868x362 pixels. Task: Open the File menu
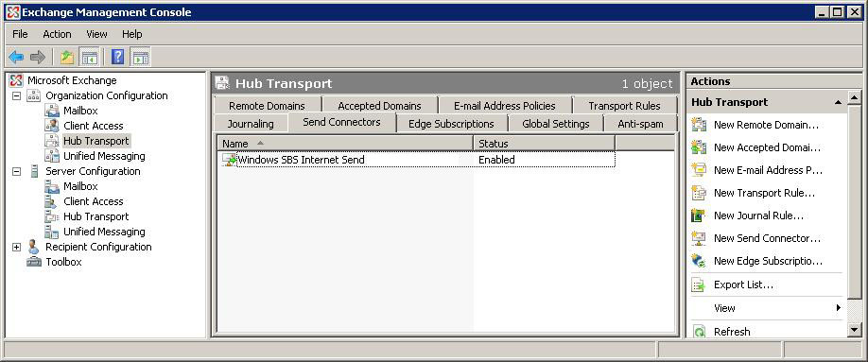pyautogui.click(x=20, y=34)
